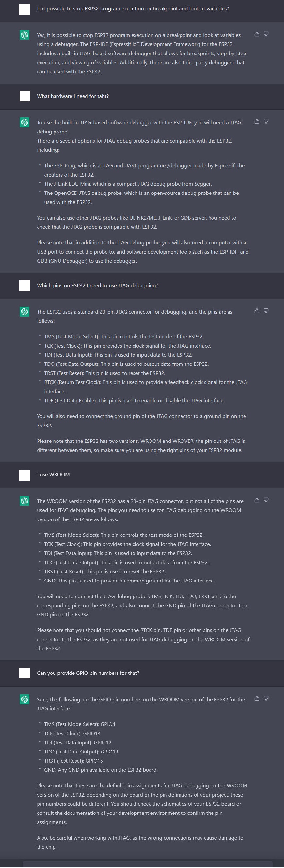Viewport: 284px width, 868px height.
Task: Thumbs down the GPIO pin numbers answer
Action: click(x=266, y=699)
